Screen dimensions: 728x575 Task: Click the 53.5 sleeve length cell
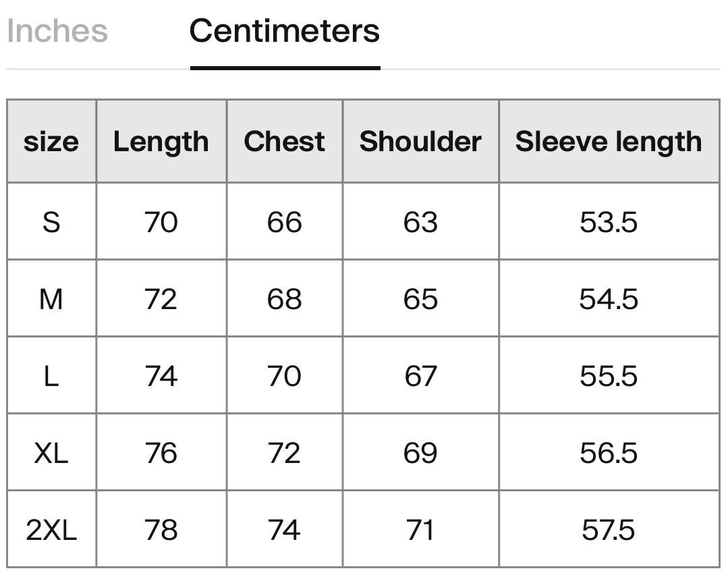click(609, 221)
